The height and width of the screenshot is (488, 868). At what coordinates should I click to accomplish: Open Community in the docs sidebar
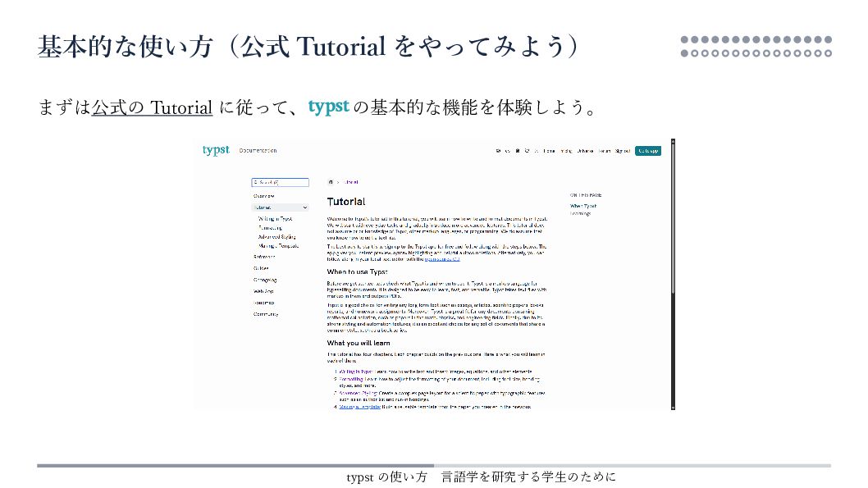coord(266,314)
